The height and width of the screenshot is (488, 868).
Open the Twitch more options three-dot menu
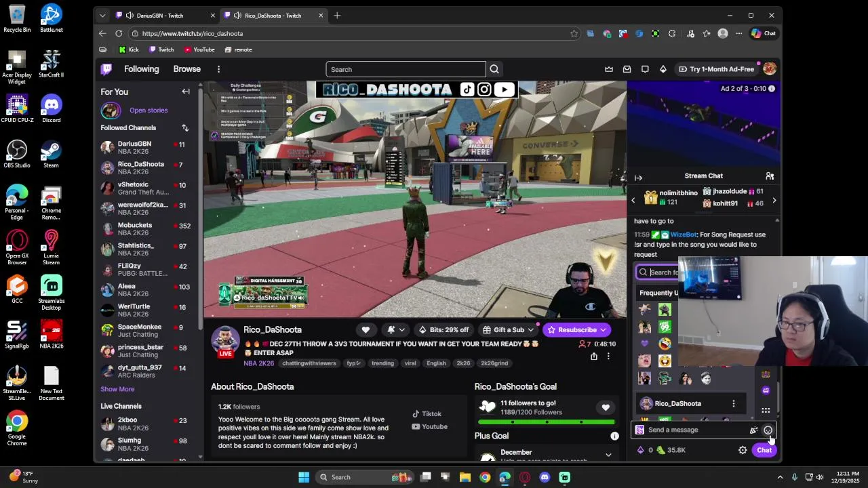tap(218, 69)
